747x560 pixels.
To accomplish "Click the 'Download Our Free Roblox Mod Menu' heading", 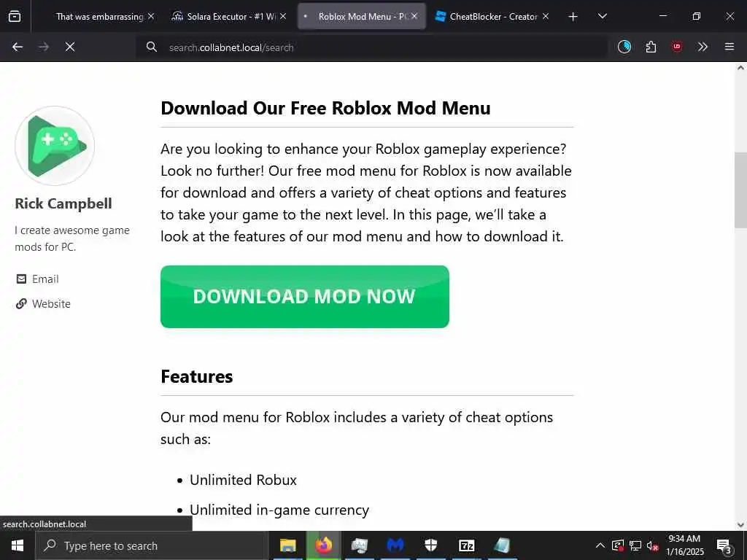I will click(325, 108).
